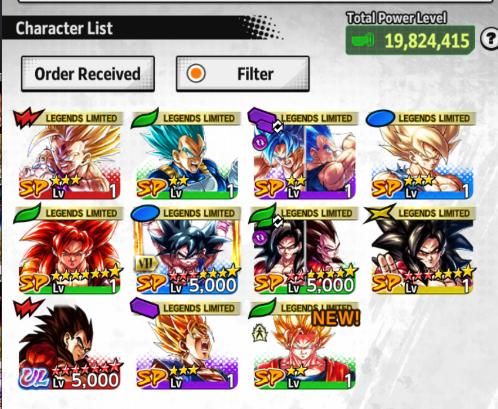This screenshot has width=498, height=409.
Task: Click the green power fist icon
Action: tap(363, 41)
